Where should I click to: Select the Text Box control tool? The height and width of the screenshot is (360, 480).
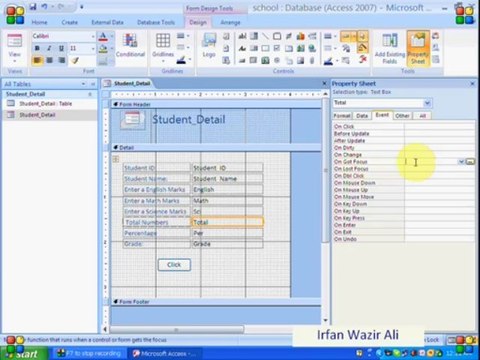pos(242,36)
